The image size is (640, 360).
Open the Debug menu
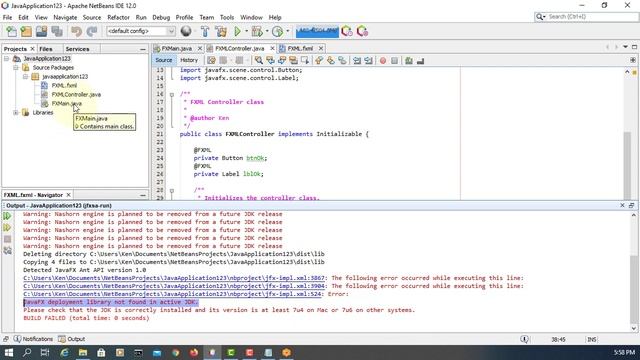click(x=161, y=18)
